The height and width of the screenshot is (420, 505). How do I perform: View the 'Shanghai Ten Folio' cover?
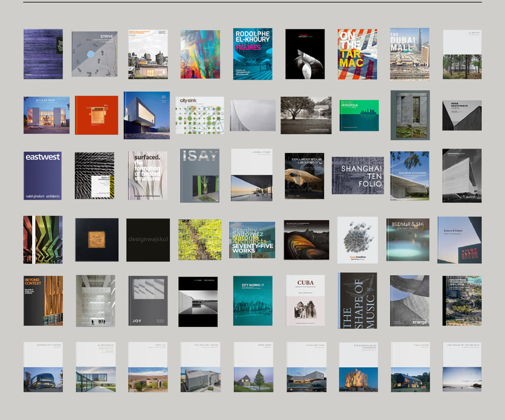coord(358,175)
